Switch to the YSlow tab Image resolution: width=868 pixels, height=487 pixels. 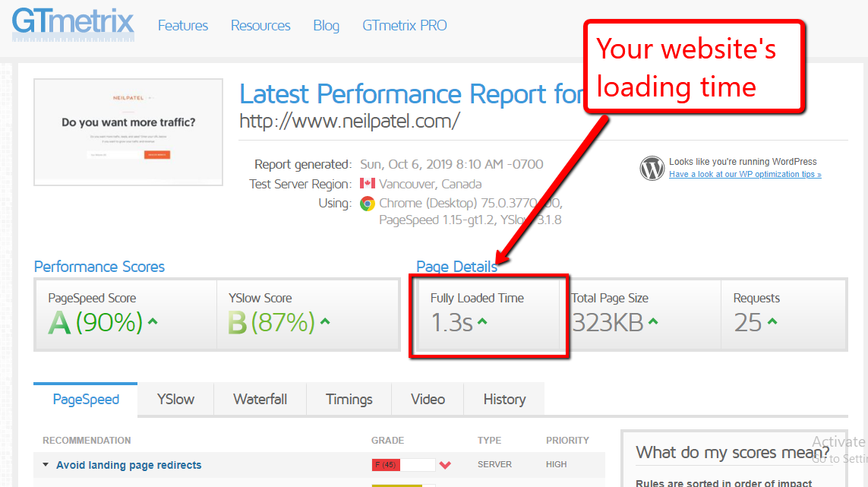pos(175,399)
